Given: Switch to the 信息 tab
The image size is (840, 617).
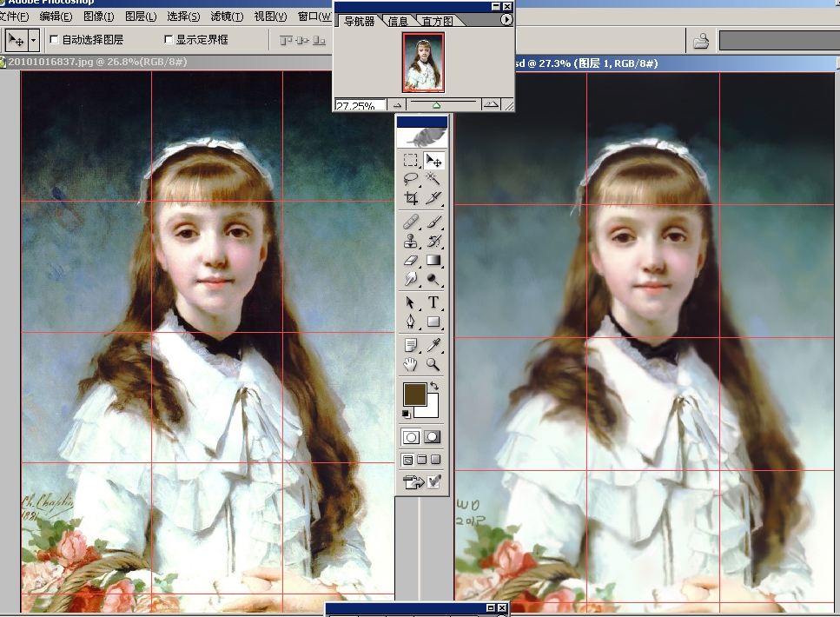Looking at the screenshot, I should pos(398,21).
